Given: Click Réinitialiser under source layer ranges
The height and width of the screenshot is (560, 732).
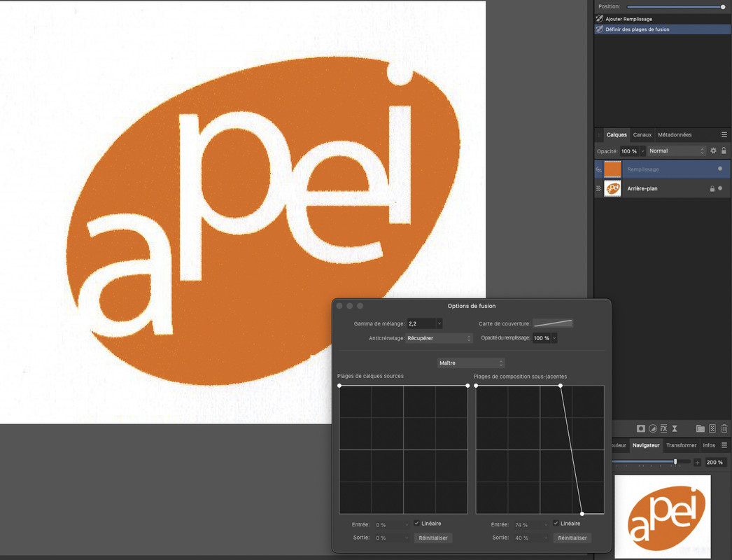Looking at the screenshot, I should [432, 538].
